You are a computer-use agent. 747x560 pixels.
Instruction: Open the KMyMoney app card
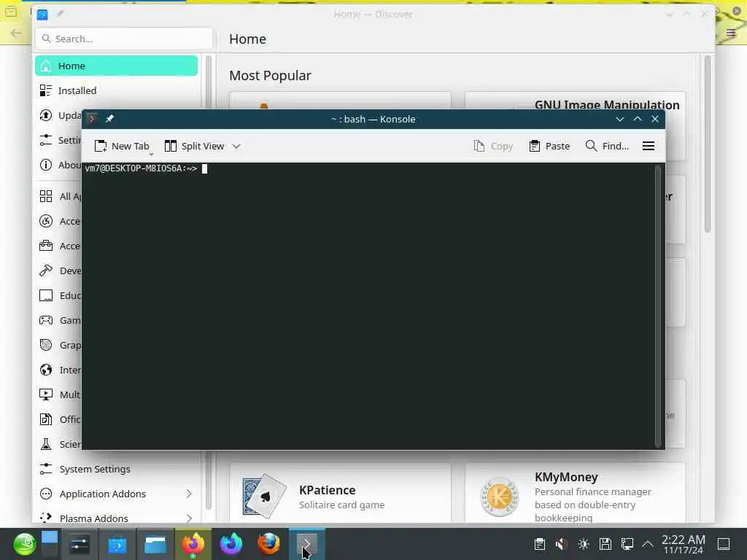pyautogui.click(x=575, y=494)
